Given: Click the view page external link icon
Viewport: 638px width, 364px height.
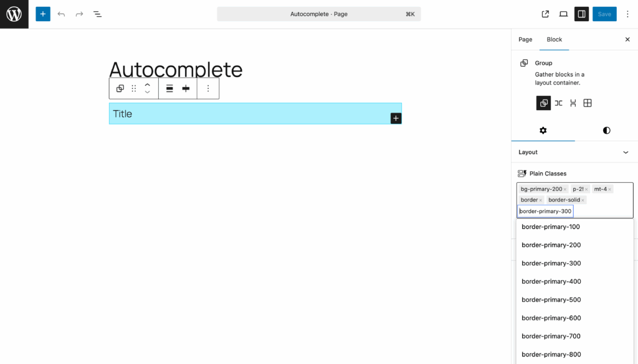Looking at the screenshot, I should click(x=545, y=14).
